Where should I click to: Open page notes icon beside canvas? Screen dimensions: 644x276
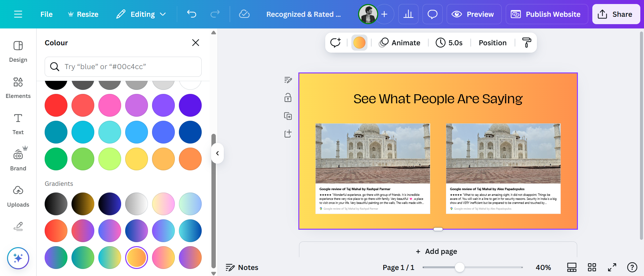(x=288, y=80)
